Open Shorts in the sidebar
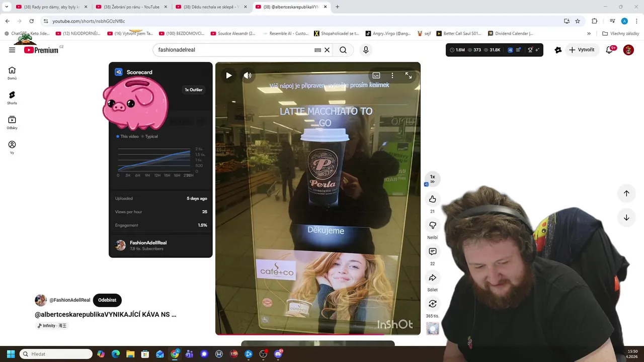644x362 pixels. (12, 98)
